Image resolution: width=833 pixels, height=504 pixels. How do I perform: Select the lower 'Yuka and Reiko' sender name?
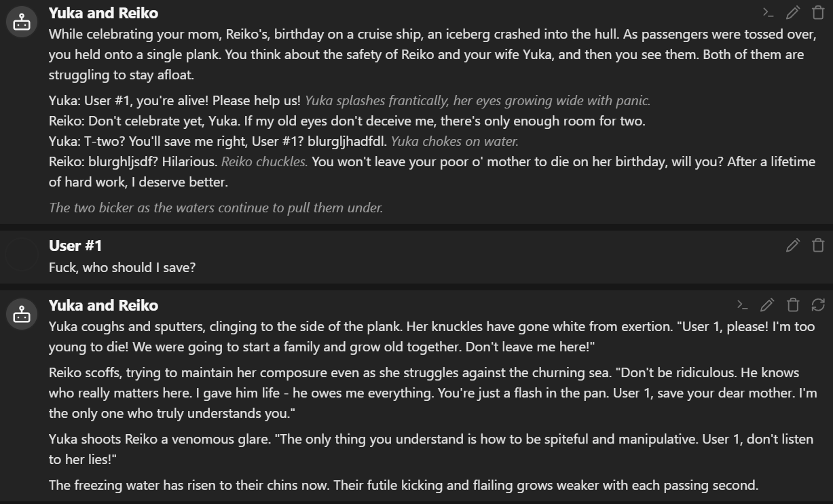click(103, 305)
